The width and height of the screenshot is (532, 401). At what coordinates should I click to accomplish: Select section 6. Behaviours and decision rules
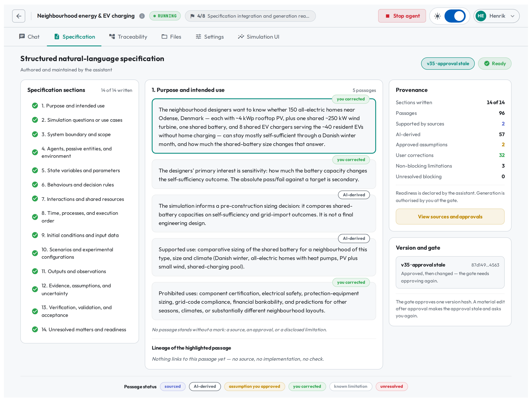pos(80,185)
